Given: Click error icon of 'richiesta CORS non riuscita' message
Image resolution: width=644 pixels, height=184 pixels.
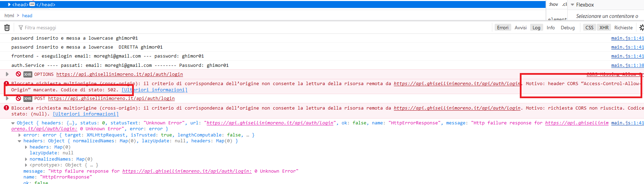Looking at the screenshot, I should click(x=6, y=108).
